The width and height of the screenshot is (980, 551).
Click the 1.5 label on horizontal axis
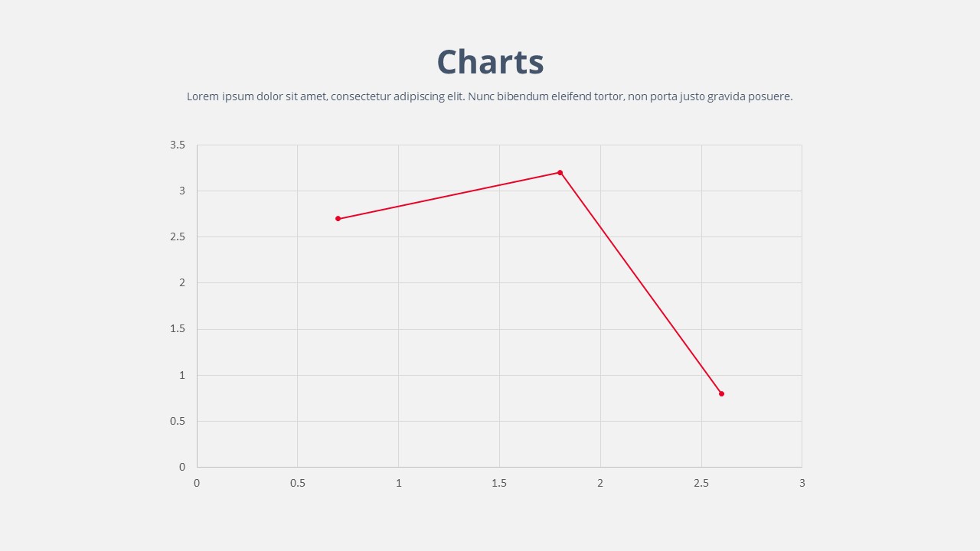(499, 483)
